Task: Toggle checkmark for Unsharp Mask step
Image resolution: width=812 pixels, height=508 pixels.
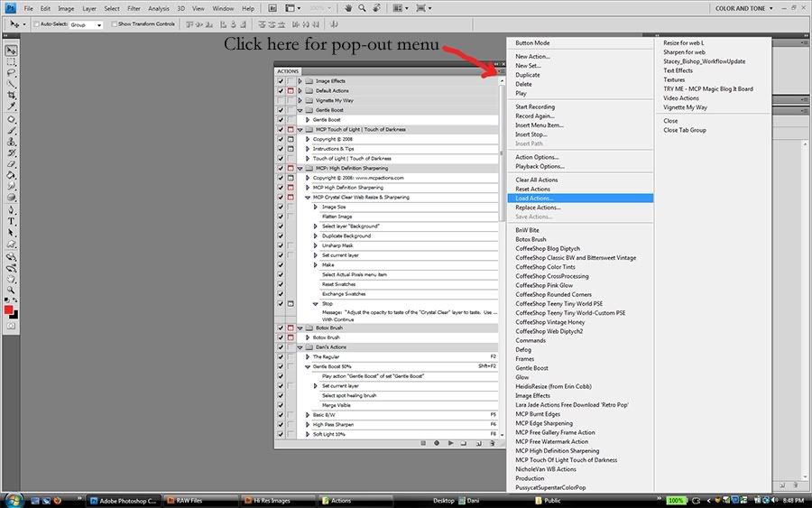Action: [281, 245]
